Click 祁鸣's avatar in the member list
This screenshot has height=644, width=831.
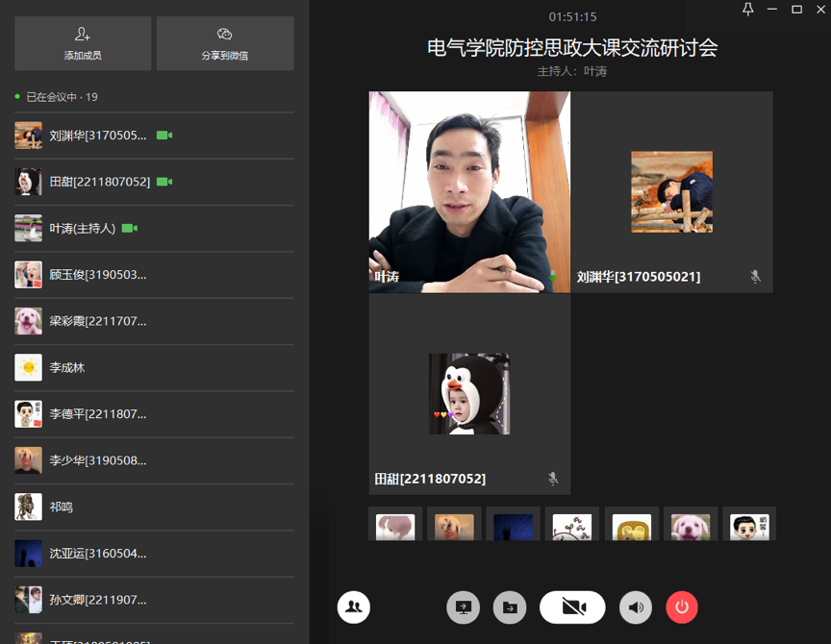[x=28, y=507]
